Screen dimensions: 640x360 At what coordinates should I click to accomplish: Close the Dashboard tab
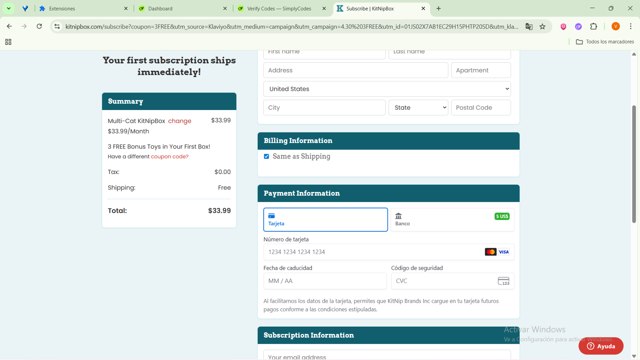pos(225,8)
